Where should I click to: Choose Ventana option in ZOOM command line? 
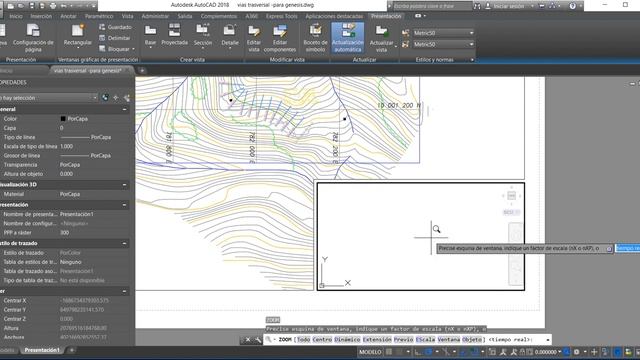coord(448,340)
